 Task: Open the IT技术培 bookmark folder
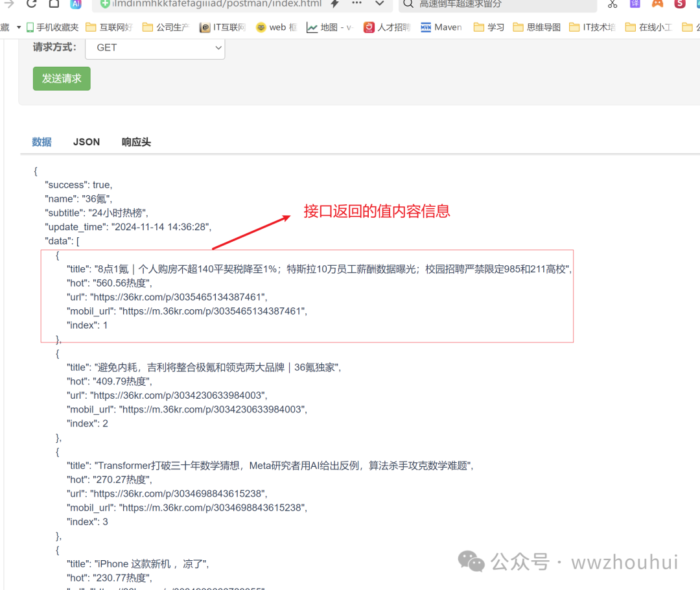click(592, 27)
